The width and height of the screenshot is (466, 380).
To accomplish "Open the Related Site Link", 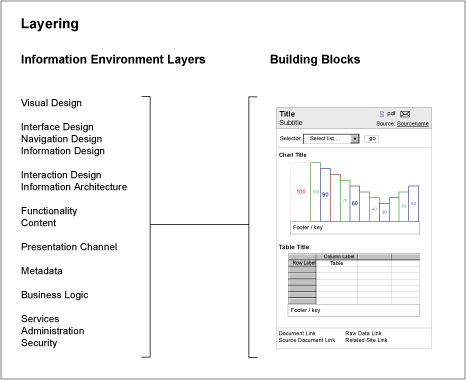I will point(366,340).
